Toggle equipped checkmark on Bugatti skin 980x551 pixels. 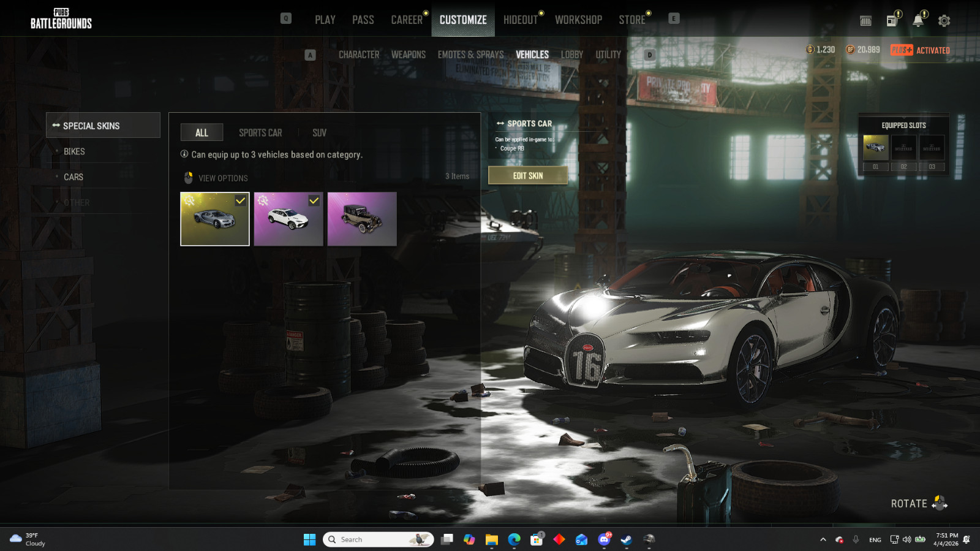click(241, 200)
